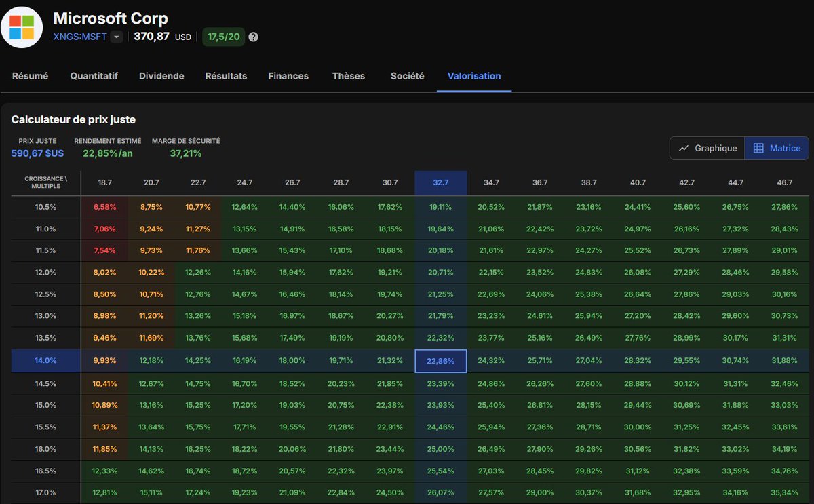Click the 19,55% cell in row 15.5%
Screen dimensions: 814x504
(292, 427)
